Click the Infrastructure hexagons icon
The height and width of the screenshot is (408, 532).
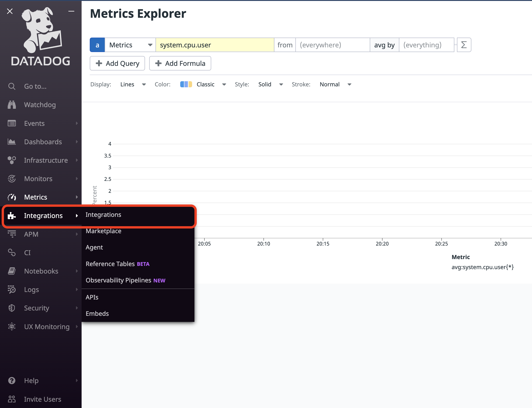pyautogui.click(x=12, y=160)
